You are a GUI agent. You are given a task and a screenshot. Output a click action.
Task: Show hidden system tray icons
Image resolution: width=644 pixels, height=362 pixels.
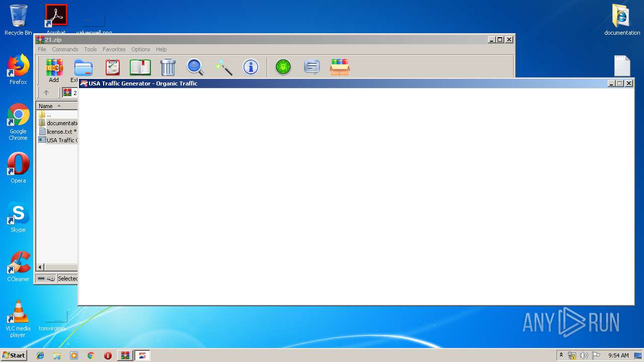tap(561, 355)
